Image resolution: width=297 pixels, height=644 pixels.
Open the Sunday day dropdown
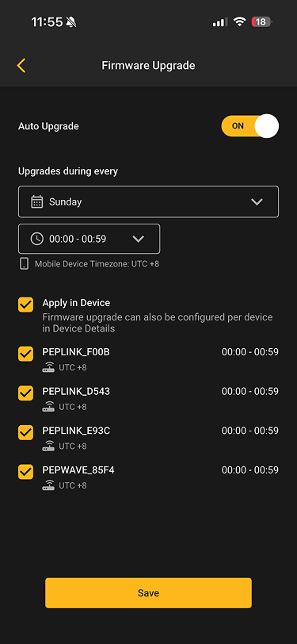(149, 201)
